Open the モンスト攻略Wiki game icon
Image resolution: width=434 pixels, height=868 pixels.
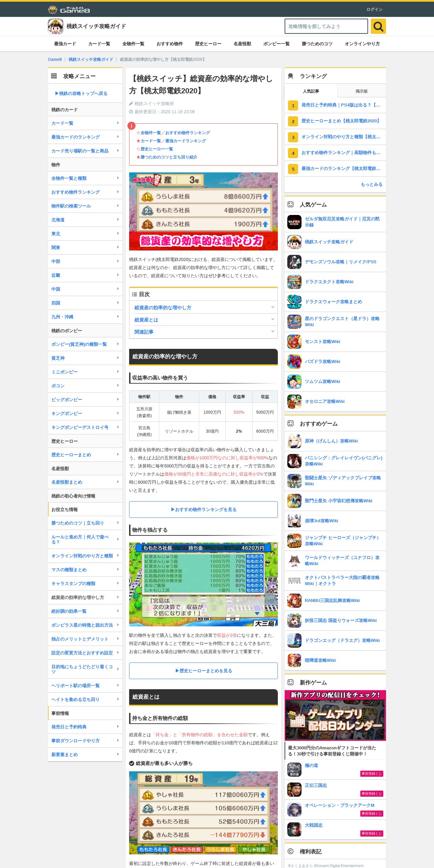click(x=294, y=342)
